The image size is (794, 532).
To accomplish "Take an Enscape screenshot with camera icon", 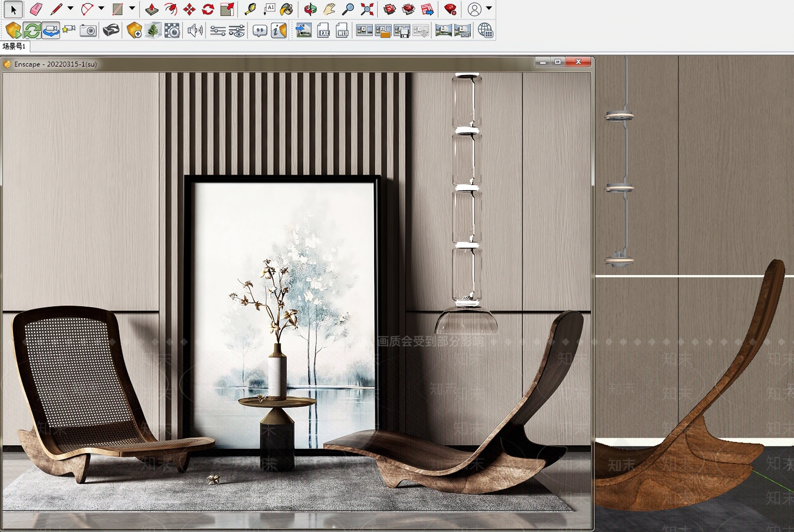I will 88,31.
